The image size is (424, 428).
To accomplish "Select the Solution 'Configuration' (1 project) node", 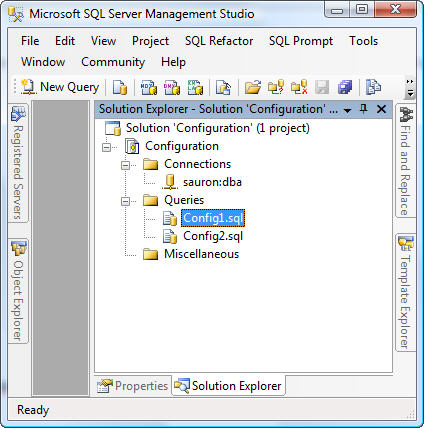I will (218, 128).
